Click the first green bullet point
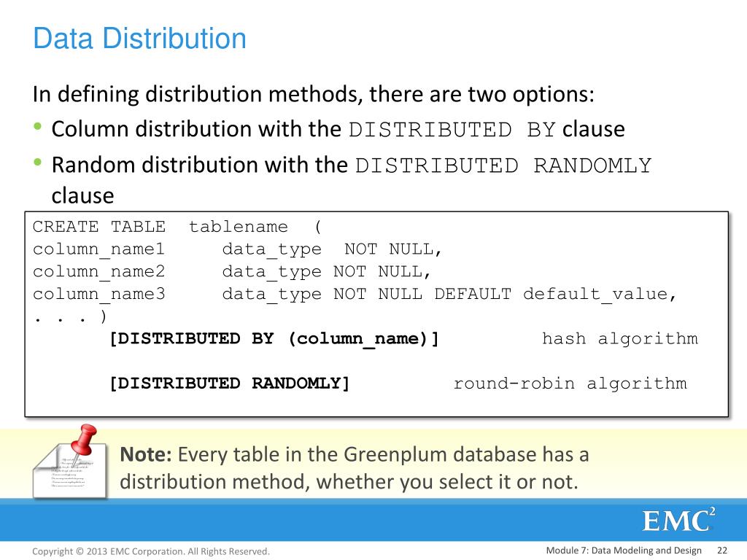This screenshot has width=747, height=560. [38, 127]
